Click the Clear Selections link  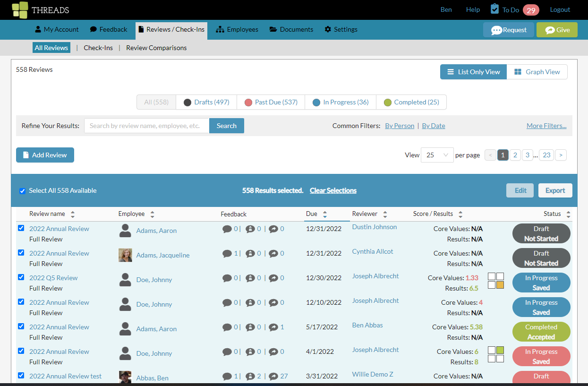333,190
